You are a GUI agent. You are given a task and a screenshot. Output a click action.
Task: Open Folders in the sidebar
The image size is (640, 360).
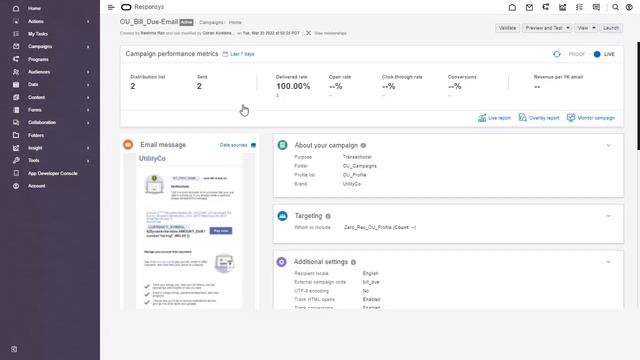pos(36,135)
